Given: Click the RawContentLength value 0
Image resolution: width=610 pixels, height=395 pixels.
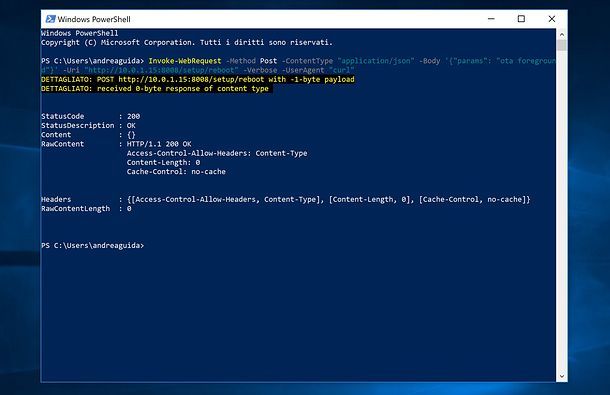Looking at the screenshot, I should point(129,209).
